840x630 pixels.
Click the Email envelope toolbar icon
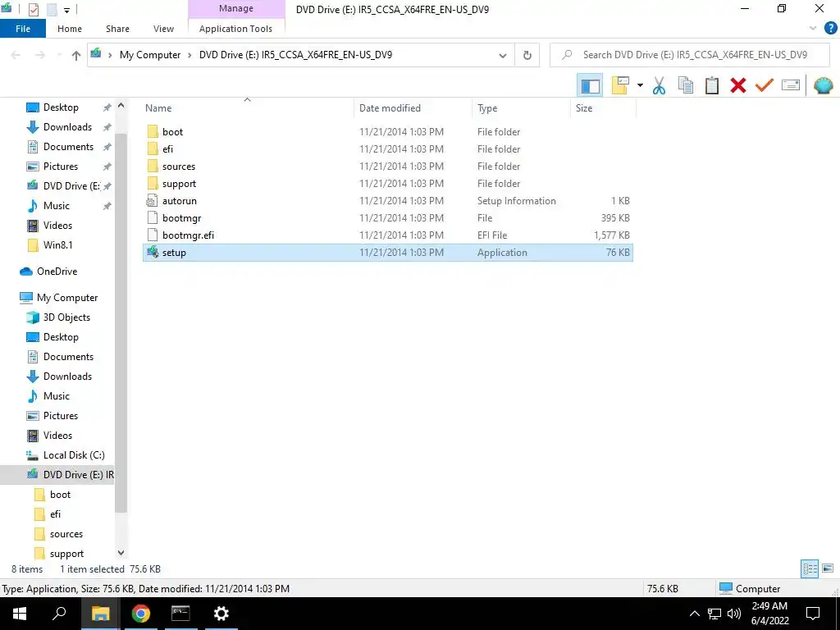(x=791, y=85)
